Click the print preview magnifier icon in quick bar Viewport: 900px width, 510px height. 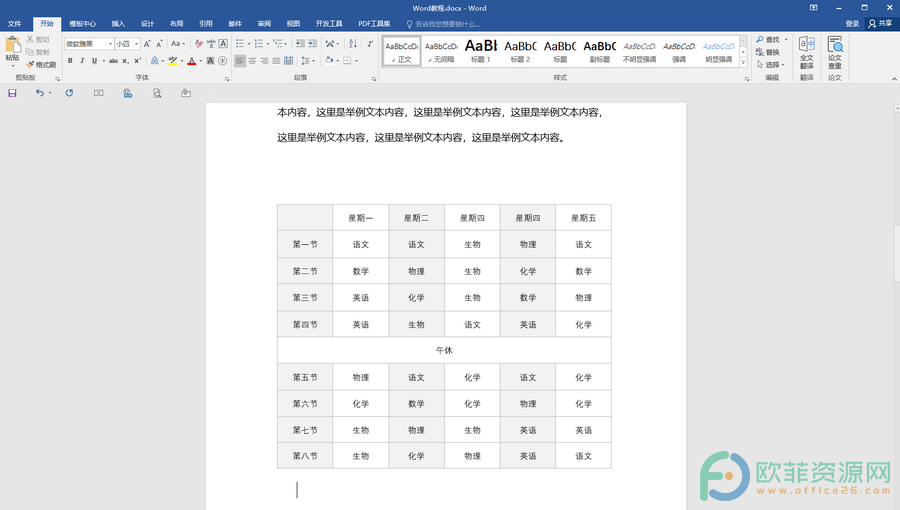157,93
